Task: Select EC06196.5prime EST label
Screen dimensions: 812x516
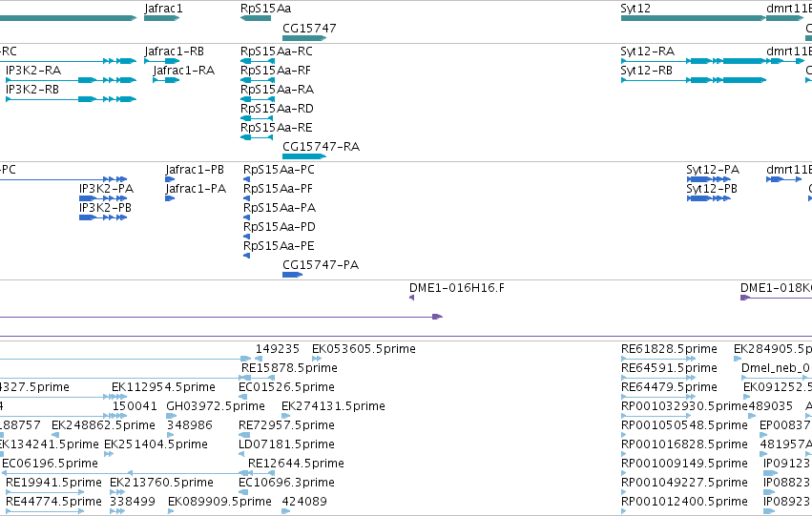Action: pyautogui.click(x=51, y=464)
